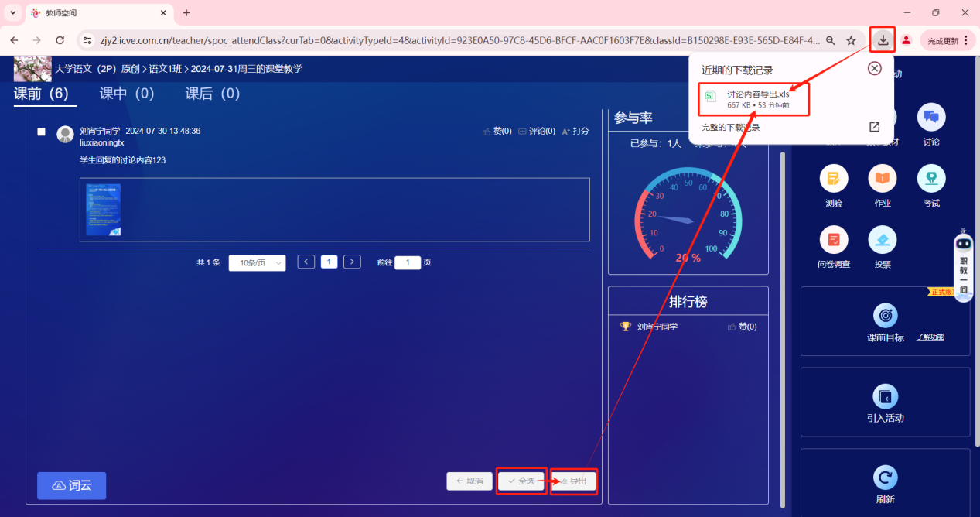Open the 测验 quiz activity icon
The image size is (980, 517).
[x=833, y=179]
